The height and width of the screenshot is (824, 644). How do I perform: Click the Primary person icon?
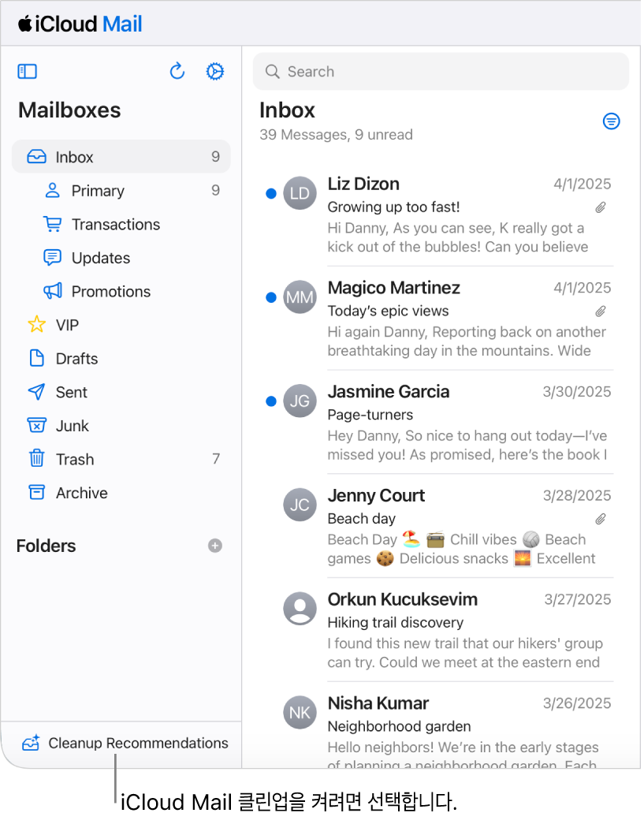53,190
